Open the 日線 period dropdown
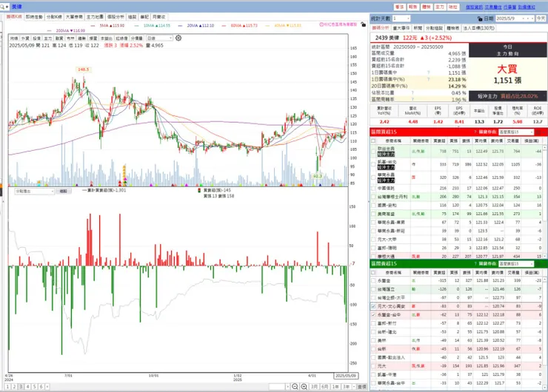 160,38
